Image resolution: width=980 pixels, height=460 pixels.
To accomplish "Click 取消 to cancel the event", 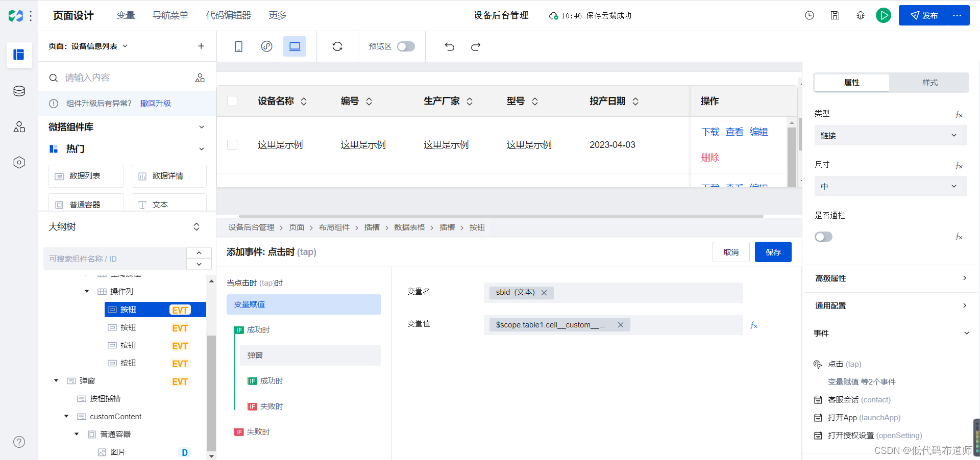I will pyautogui.click(x=731, y=252).
